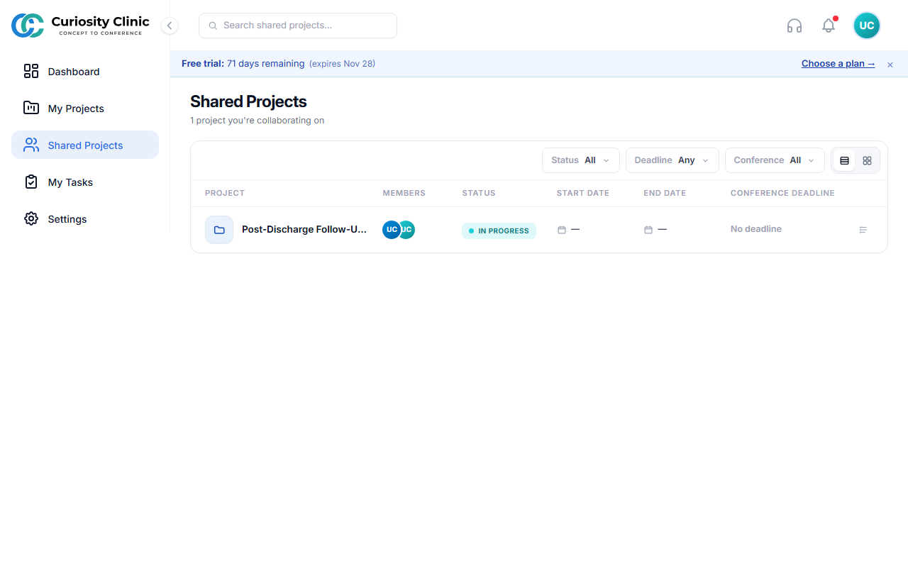The width and height of the screenshot is (908, 588).
Task: Click the CONFERENCE DEADLINE column header
Action: 782,193
